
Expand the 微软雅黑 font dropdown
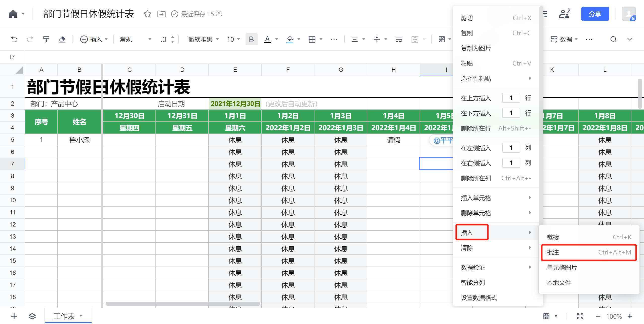click(203, 39)
